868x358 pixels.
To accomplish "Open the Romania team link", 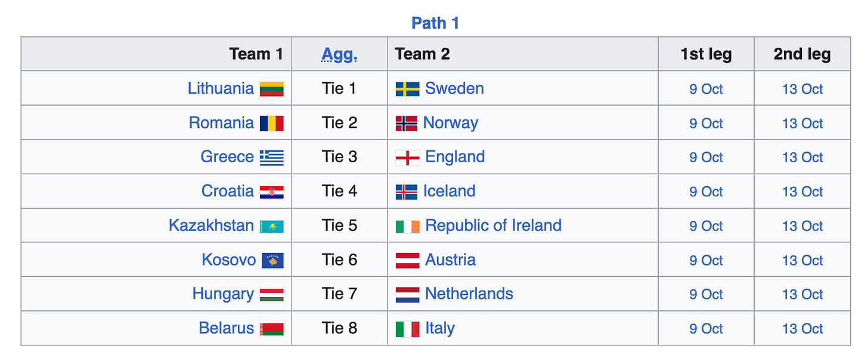I will [221, 123].
